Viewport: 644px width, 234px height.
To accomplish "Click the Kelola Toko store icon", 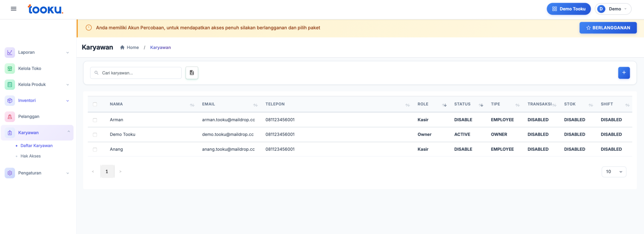I will pos(10,69).
